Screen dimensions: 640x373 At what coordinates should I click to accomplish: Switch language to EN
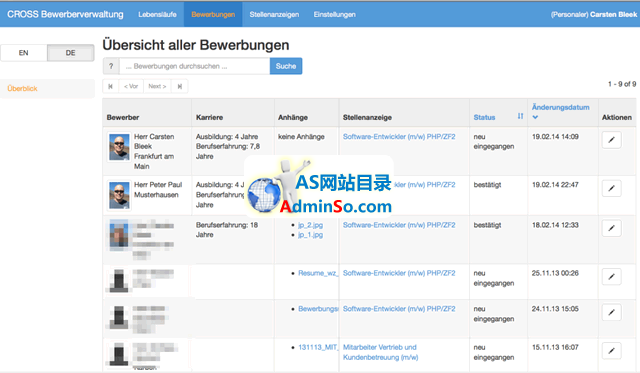24,53
